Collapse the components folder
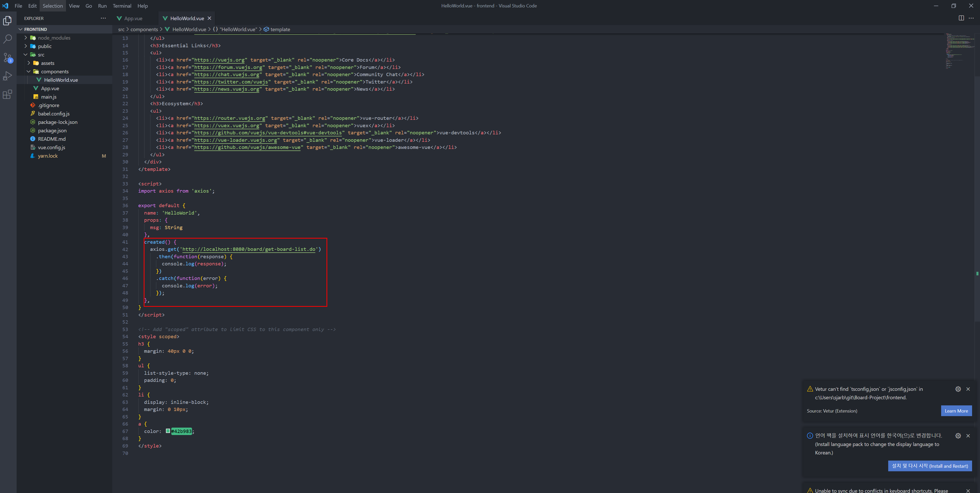The height and width of the screenshot is (493, 980). 54,72
